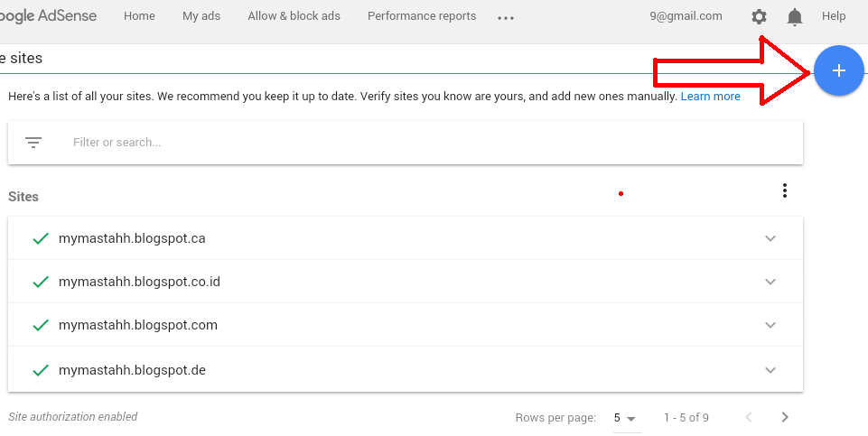Open Allow & block ads section
The height and width of the screenshot is (436, 868).
coord(294,16)
